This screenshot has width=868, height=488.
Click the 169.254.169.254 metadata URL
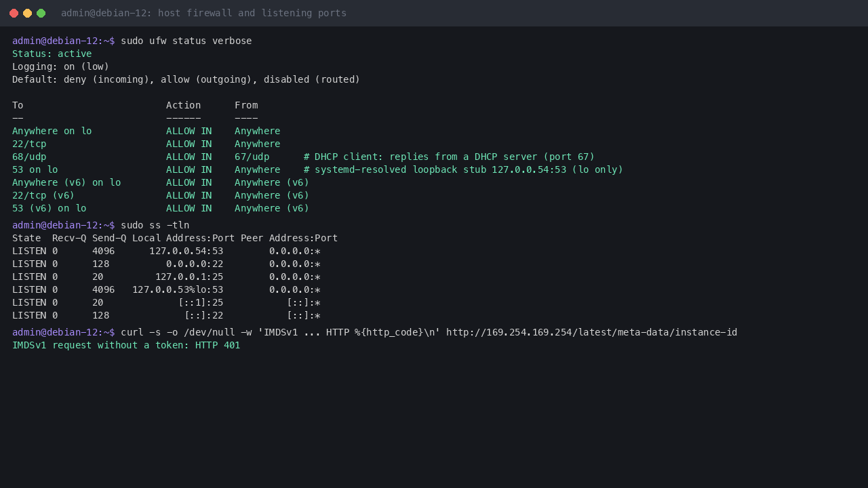pyautogui.click(x=592, y=332)
